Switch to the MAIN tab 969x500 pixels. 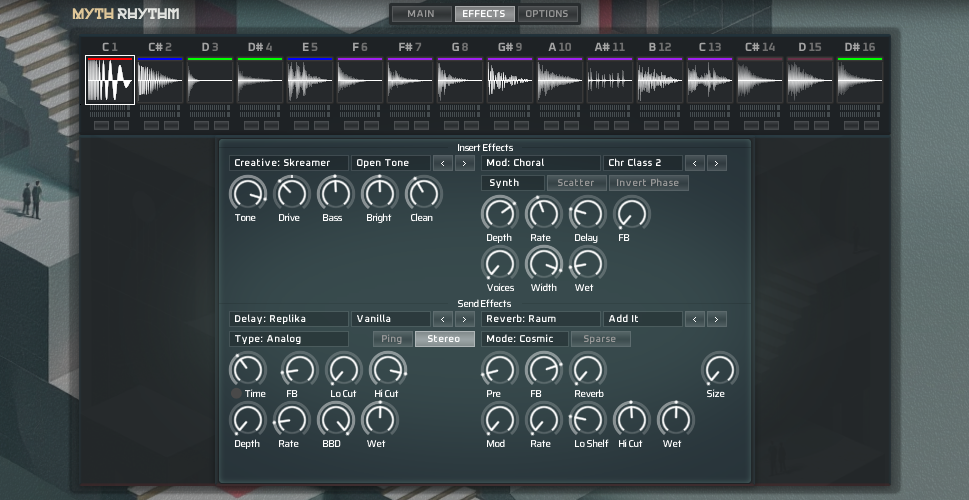[x=421, y=14]
